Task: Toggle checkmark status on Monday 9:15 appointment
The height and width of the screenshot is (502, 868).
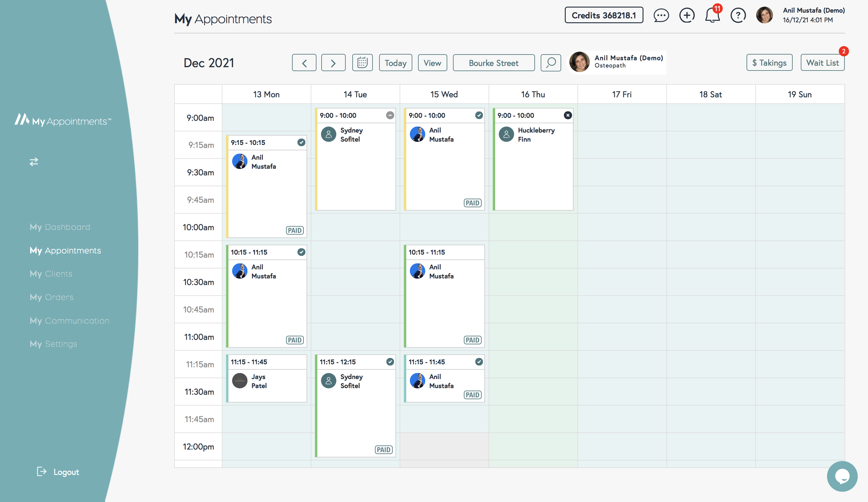Action: click(x=301, y=142)
